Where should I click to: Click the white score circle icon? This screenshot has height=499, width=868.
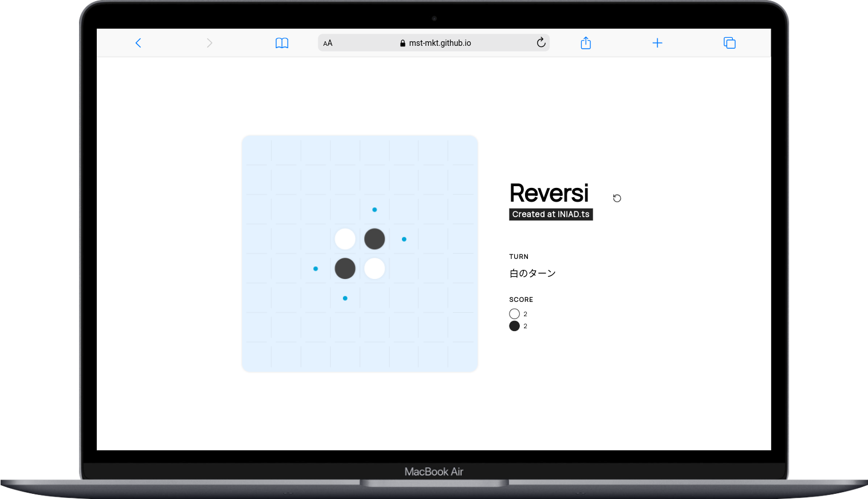tap(514, 314)
